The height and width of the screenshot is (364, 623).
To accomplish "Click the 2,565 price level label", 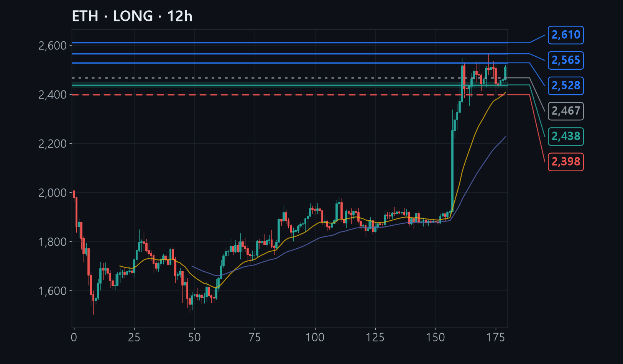I will click(x=566, y=60).
